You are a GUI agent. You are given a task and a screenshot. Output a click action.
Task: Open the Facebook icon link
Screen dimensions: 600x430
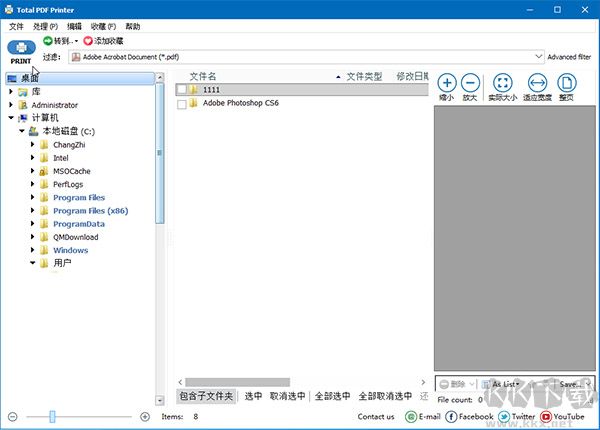click(x=451, y=417)
